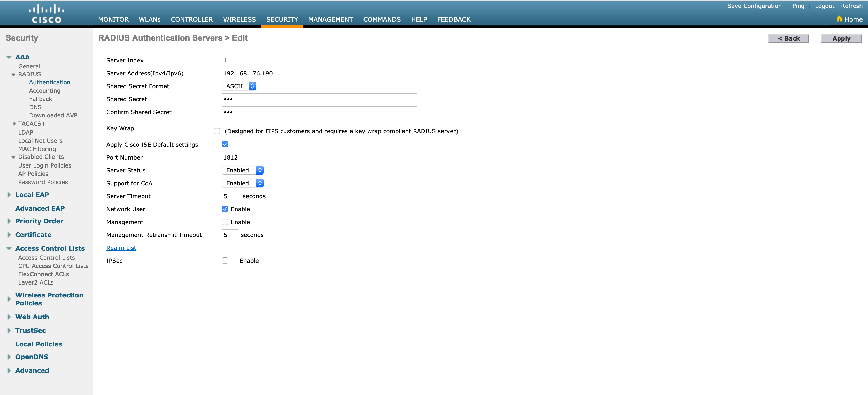Image resolution: width=868 pixels, height=395 pixels.
Task: Toggle the Disabled Clients arrow
Action: pos(13,157)
